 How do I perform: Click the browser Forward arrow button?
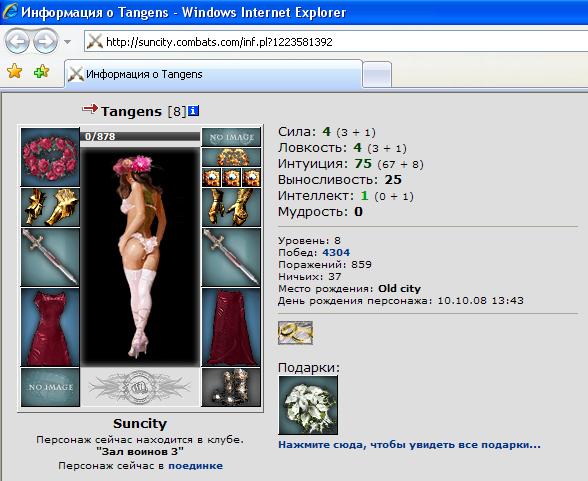[x=46, y=40]
